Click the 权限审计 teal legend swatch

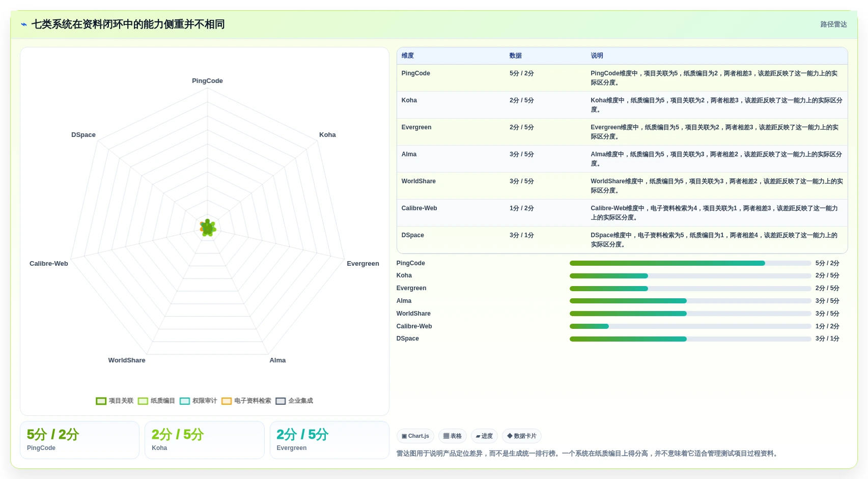(x=185, y=401)
